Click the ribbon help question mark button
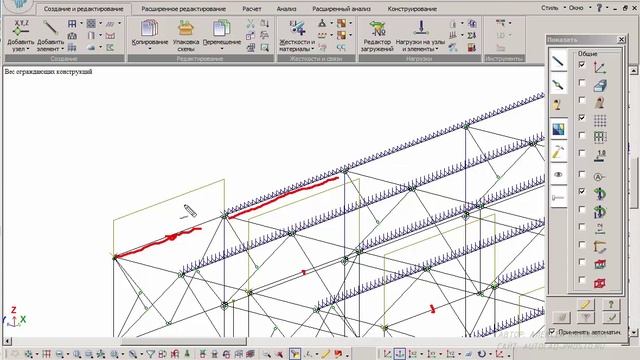640x360 pixels. [x=600, y=8]
